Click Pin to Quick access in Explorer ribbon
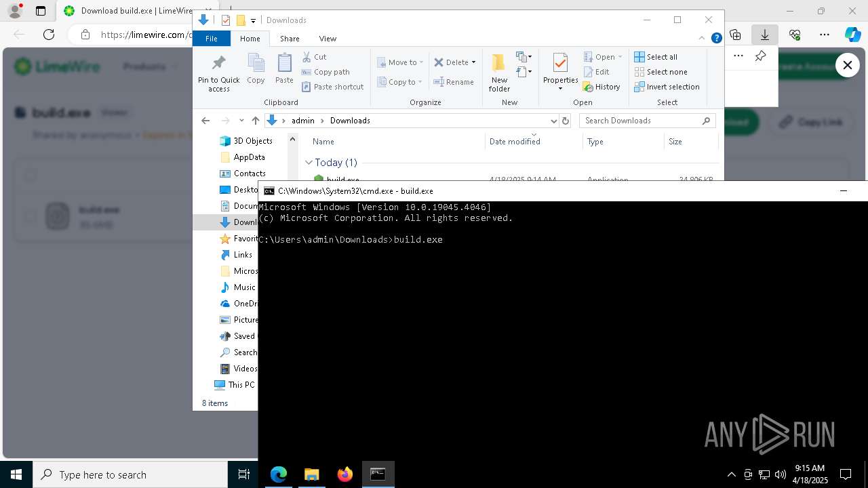The width and height of the screenshot is (868, 488). tap(218, 73)
